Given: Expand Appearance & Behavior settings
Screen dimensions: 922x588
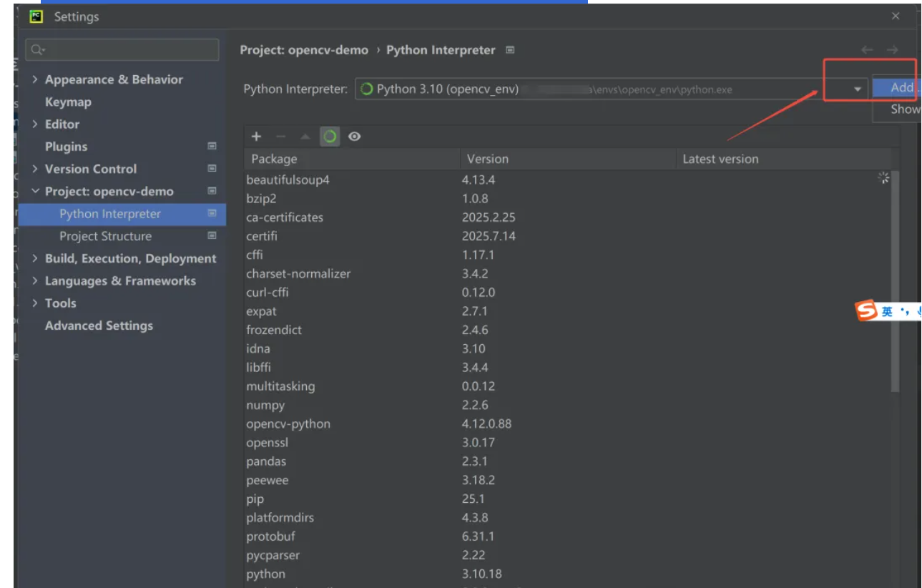Looking at the screenshot, I should 35,79.
